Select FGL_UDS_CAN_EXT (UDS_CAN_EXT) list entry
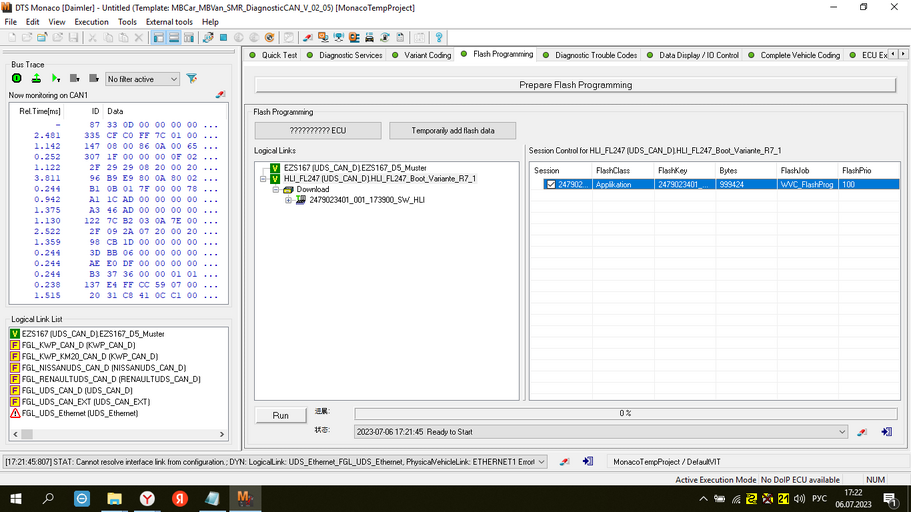 85,402
